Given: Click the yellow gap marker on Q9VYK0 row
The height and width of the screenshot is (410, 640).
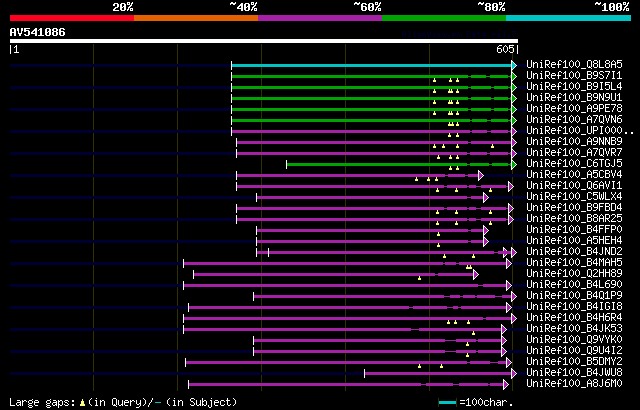Looking at the screenshot, I should [x=467, y=344].
